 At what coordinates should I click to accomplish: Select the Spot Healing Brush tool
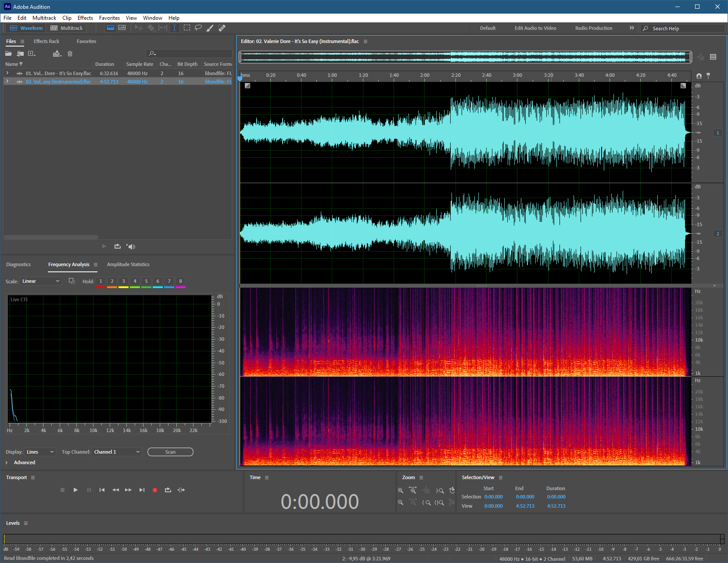point(222,28)
